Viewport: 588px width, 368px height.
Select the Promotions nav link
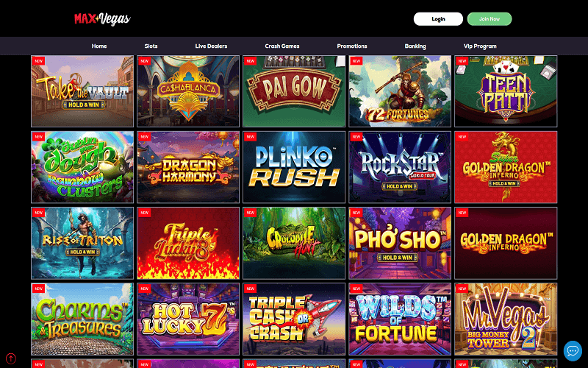click(x=352, y=46)
